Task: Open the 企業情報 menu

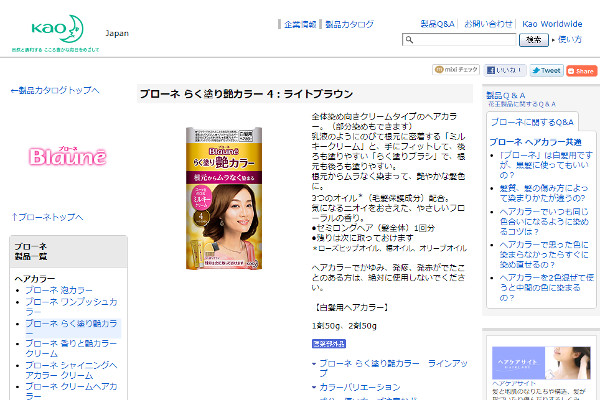Action: (x=300, y=24)
